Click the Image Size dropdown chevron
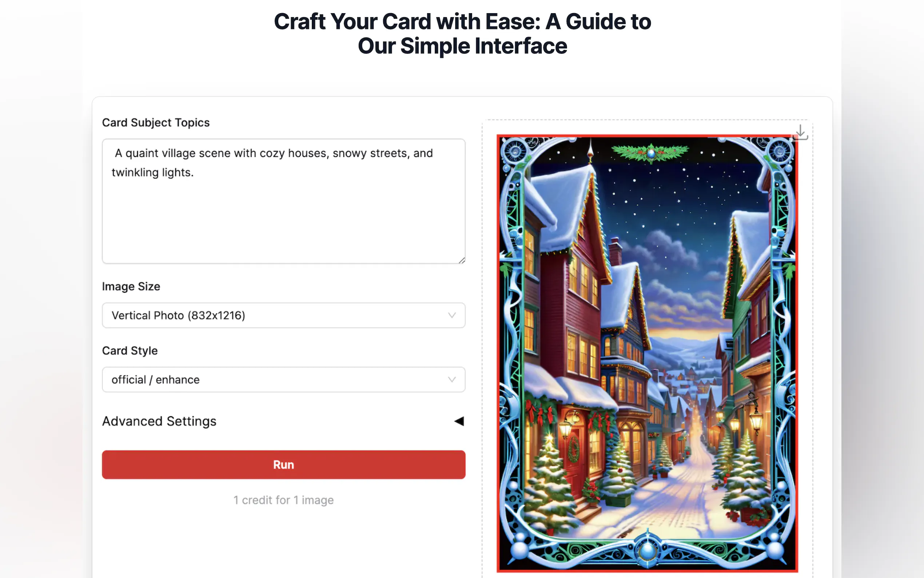The width and height of the screenshot is (924, 578). (452, 315)
